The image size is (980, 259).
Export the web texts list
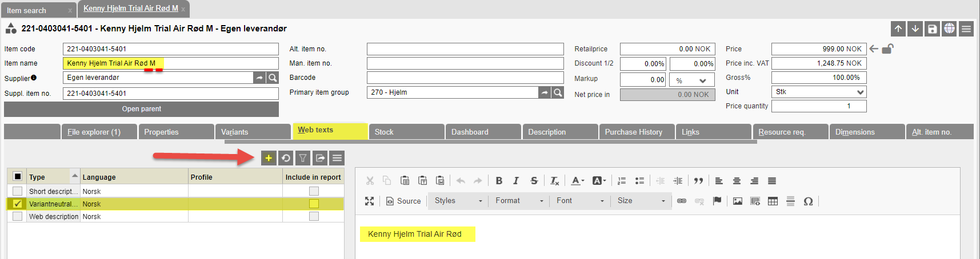point(320,158)
